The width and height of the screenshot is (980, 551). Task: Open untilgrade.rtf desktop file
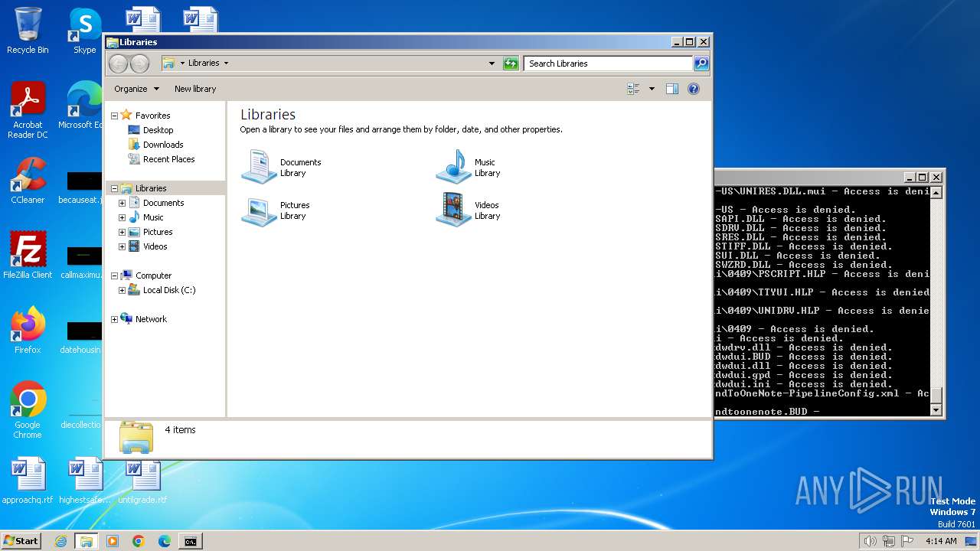[142, 481]
